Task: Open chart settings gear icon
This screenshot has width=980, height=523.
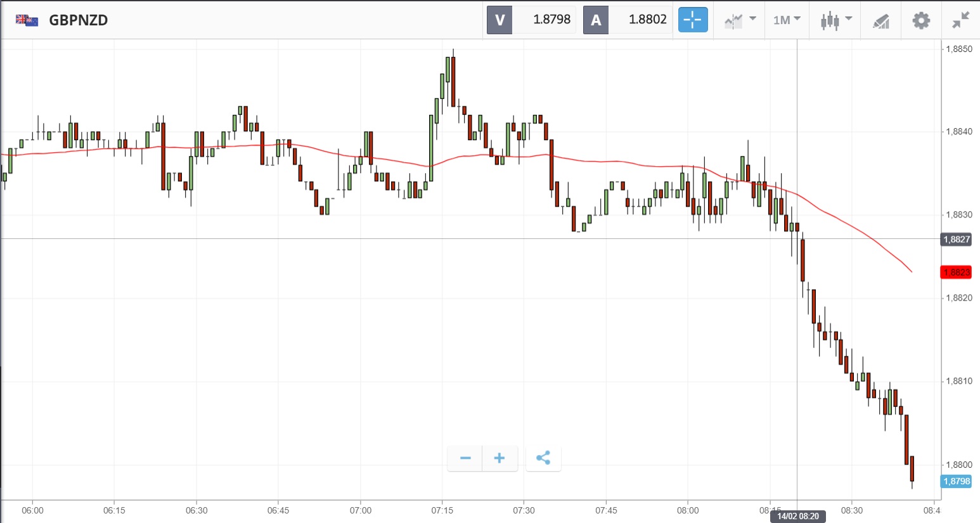Action: click(x=921, y=20)
